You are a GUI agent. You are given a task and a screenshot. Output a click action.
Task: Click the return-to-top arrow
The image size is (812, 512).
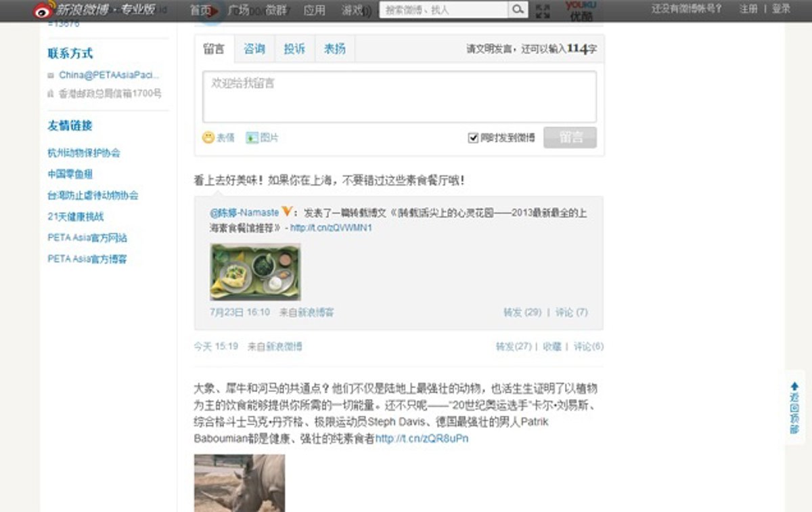(795, 386)
